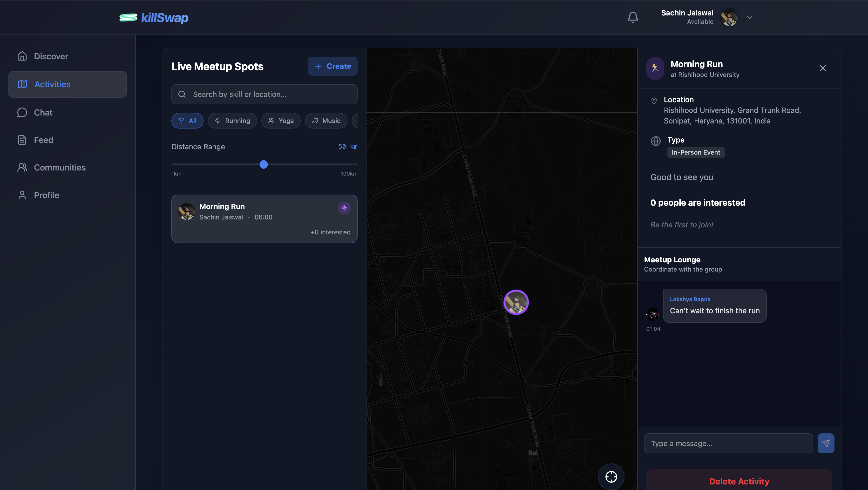Click the Distance Range slider handle
868x490 pixels.
coord(264,164)
